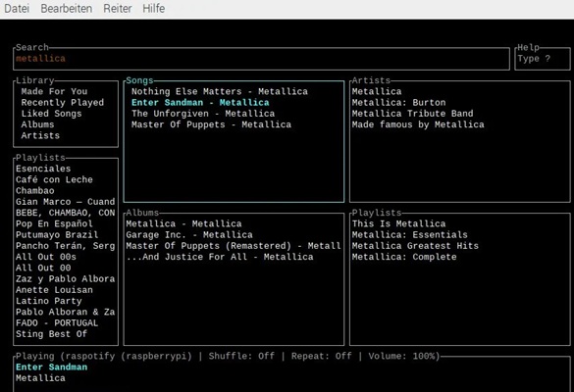
Task: Open the Pancho Terán, Serg playlist
Action: click(x=65, y=246)
